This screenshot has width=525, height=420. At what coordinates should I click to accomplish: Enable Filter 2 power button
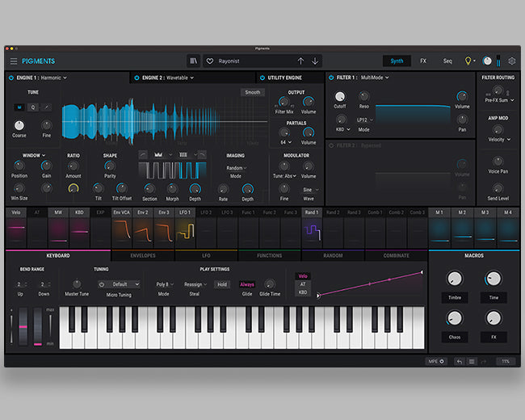click(331, 145)
